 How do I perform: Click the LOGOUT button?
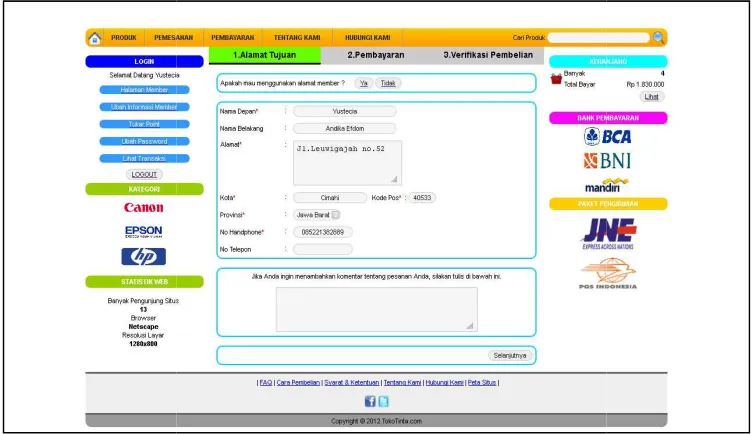[144, 175]
